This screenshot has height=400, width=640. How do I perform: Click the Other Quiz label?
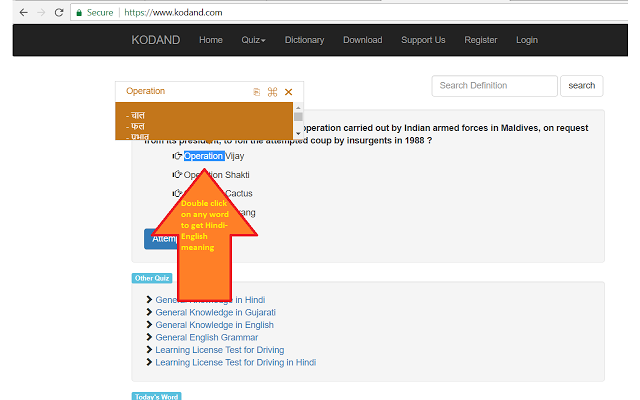(x=152, y=278)
